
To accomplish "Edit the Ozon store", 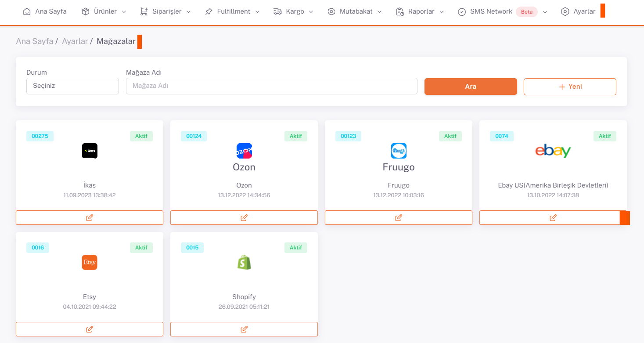I will [x=244, y=218].
